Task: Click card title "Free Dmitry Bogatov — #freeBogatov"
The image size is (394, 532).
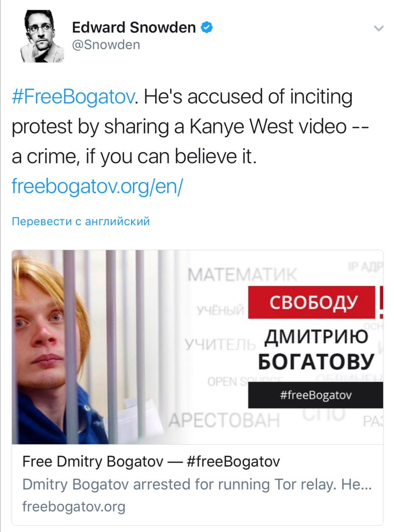Action: 151,461
